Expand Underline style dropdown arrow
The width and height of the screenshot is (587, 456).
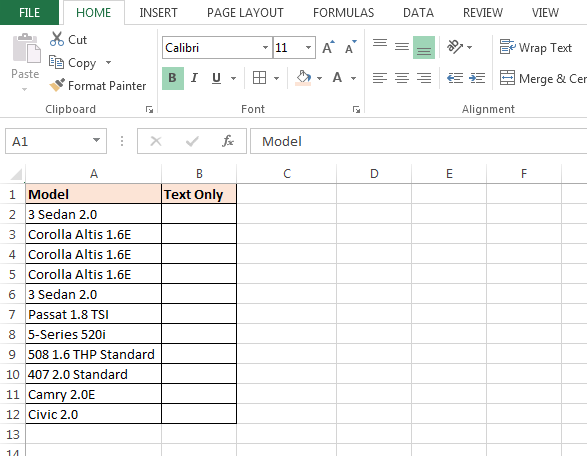tap(233, 78)
